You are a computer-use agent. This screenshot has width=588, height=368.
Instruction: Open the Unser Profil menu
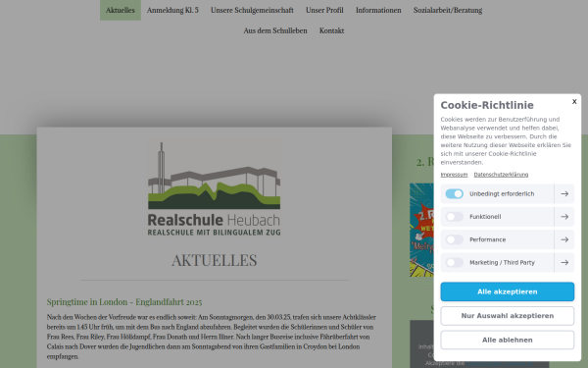tap(324, 10)
